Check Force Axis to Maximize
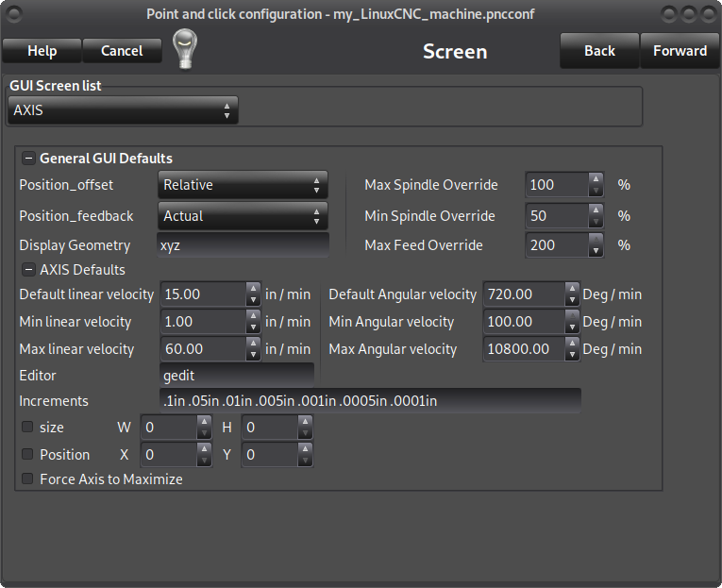This screenshot has height=588, width=722. click(27, 479)
